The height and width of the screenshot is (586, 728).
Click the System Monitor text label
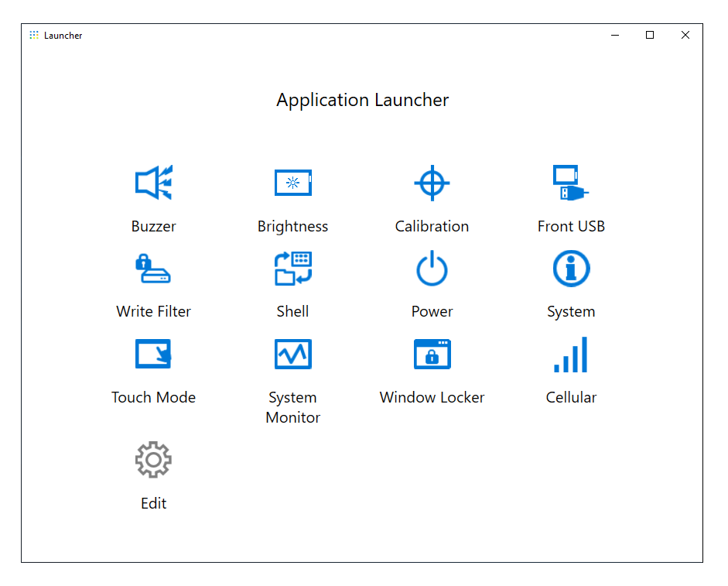click(x=292, y=407)
